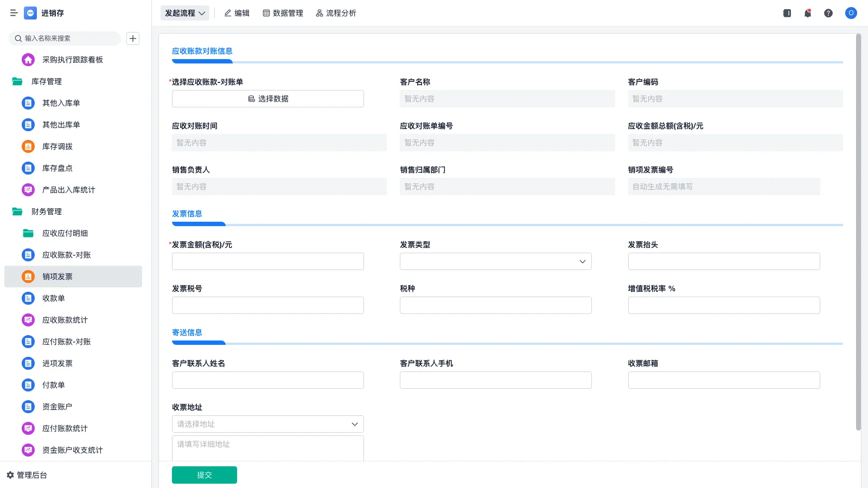
Task: Click the 发票抬头 input field
Action: coord(724,261)
